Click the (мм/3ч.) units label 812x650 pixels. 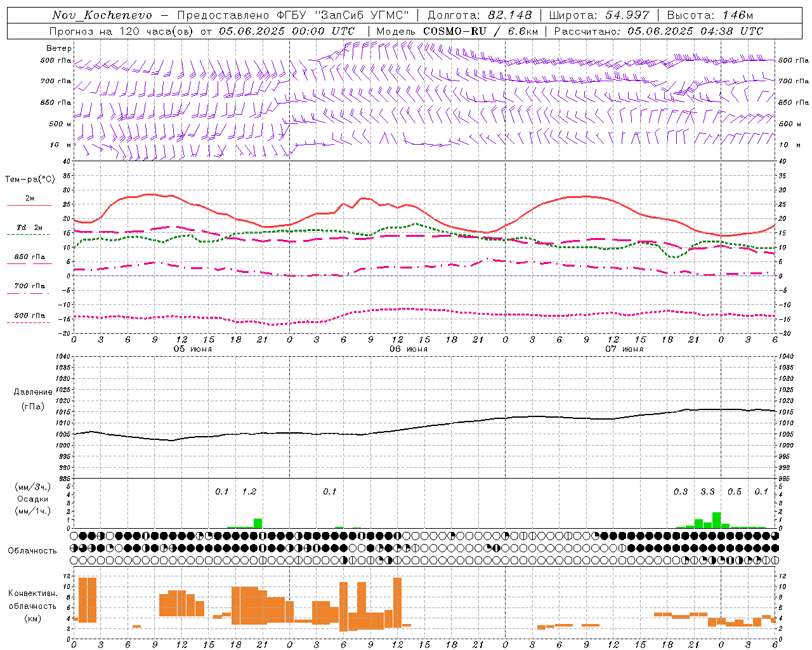(x=33, y=487)
